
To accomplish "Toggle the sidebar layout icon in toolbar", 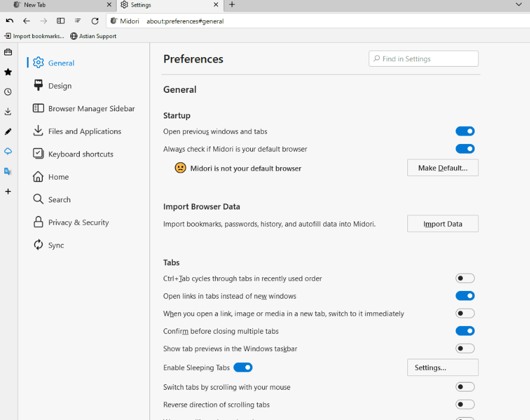I will click(x=61, y=21).
